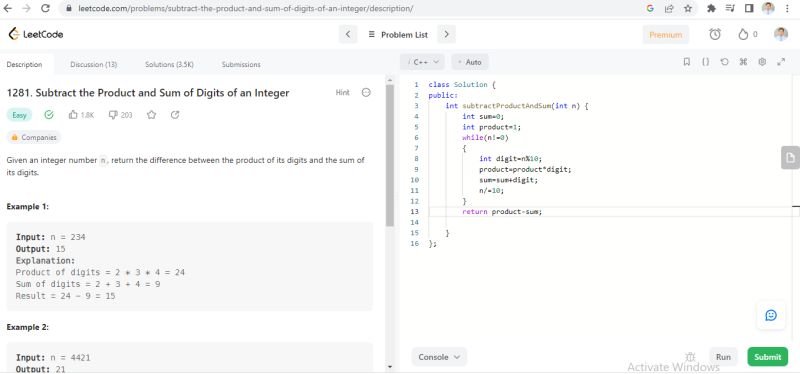Go back with browser back arrow
Screen dimensions: 800x374
pos(8,8)
